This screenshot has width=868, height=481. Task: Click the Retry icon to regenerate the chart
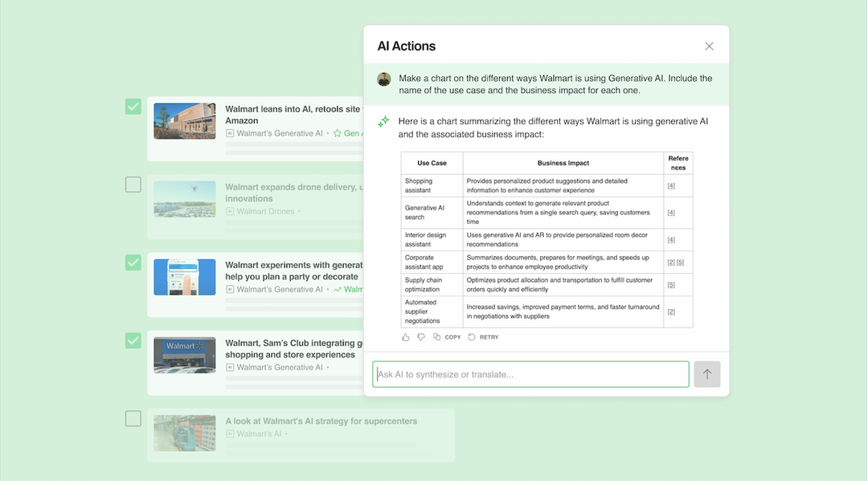pyautogui.click(x=474, y=337)
